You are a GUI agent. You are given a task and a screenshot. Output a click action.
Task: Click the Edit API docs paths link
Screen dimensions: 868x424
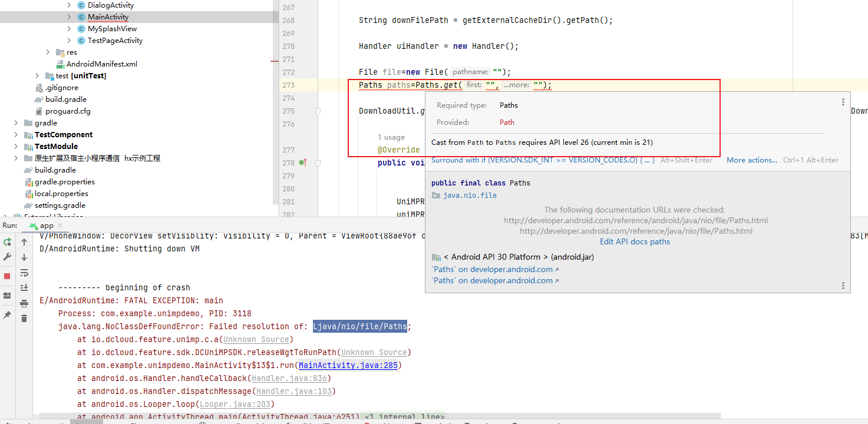coord(635,241)
